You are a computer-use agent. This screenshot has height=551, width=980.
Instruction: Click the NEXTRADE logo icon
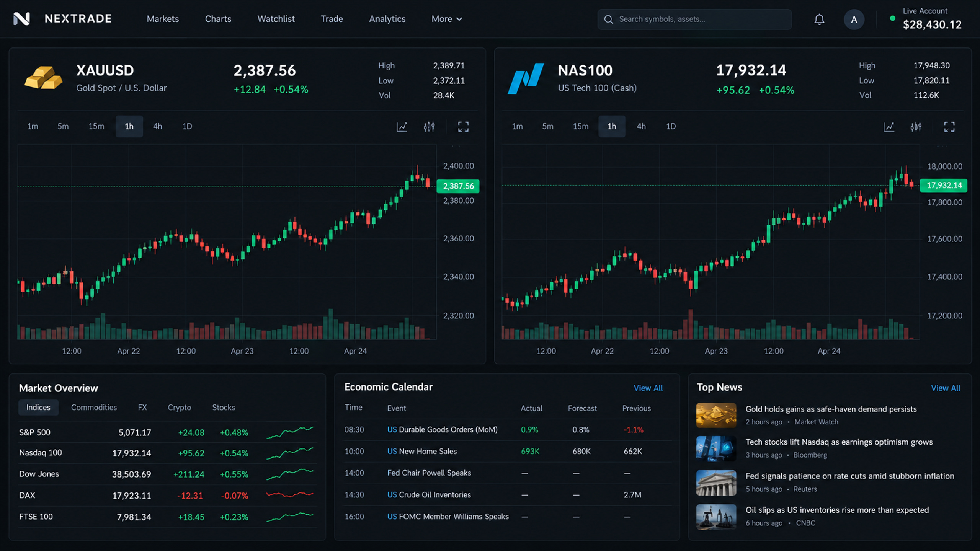(x=21, y=19)
